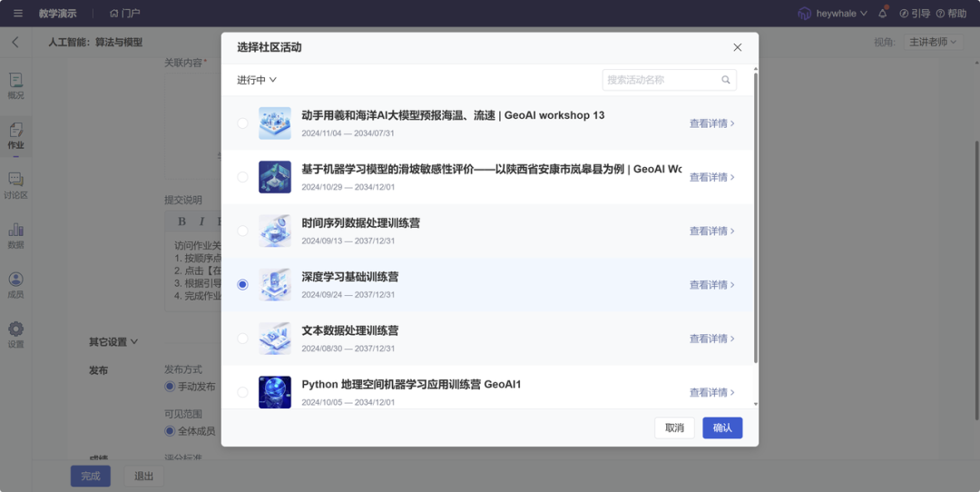Viewport: 980px width, 492px height.
Task: Click the 搜索活动名称 search field
Action: click(670, 80)
